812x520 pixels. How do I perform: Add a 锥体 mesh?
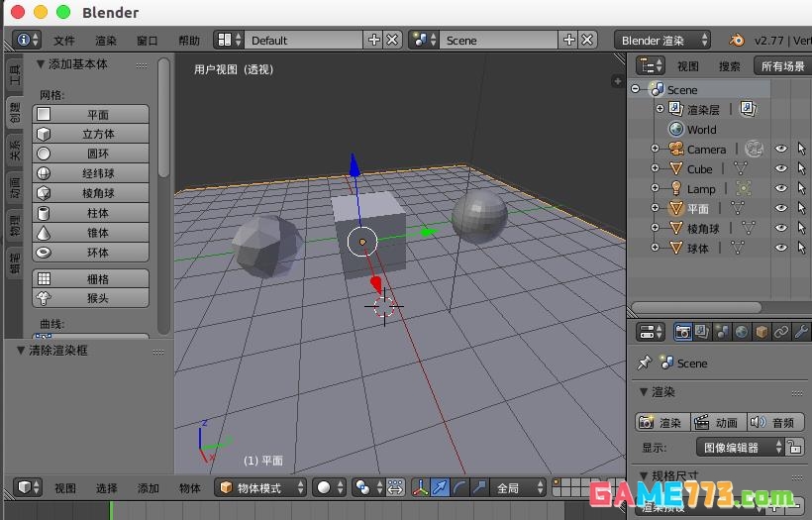click(91, 232)
